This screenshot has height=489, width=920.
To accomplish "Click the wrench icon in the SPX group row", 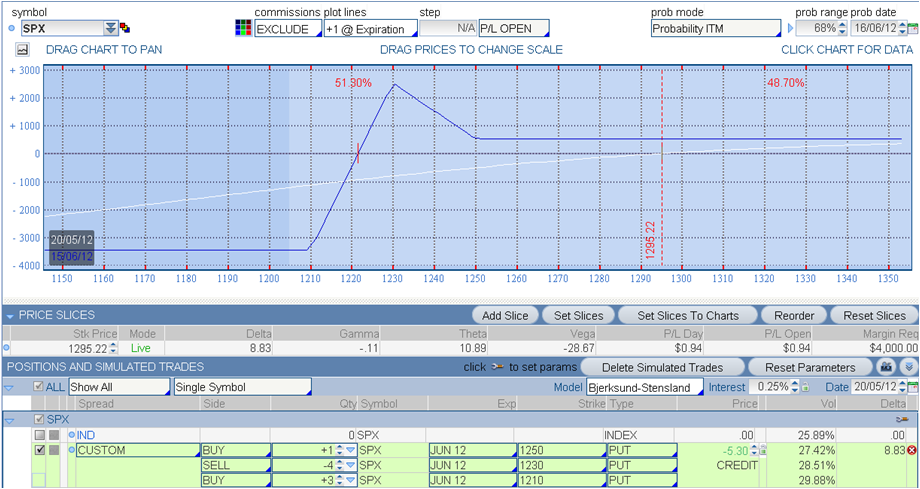I will (x=902, y=419).
